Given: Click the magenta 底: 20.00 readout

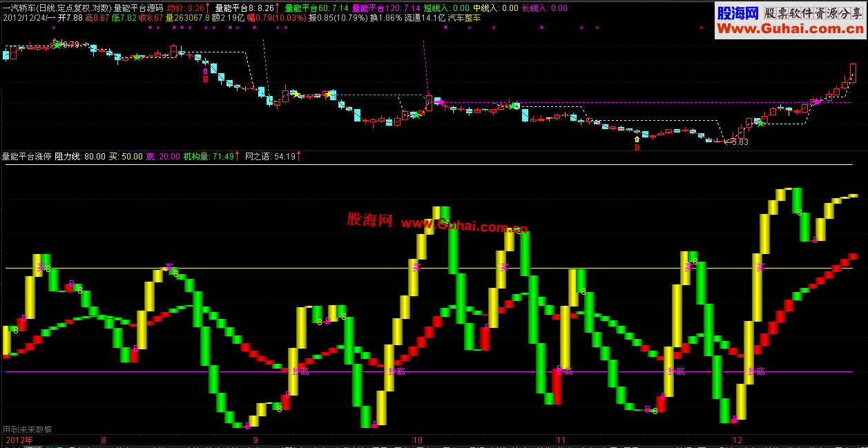Looking at the screenshot, I should pyautogui.click(x=163, y=157).
